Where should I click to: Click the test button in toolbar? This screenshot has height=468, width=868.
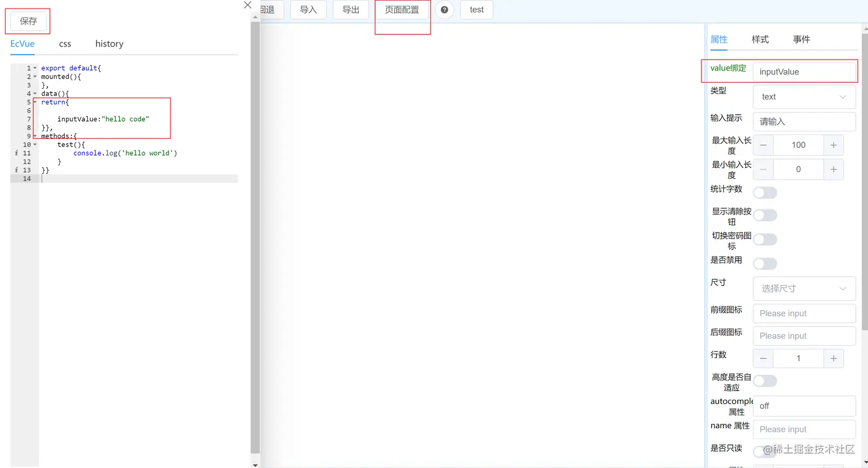(x=476, y=10)
